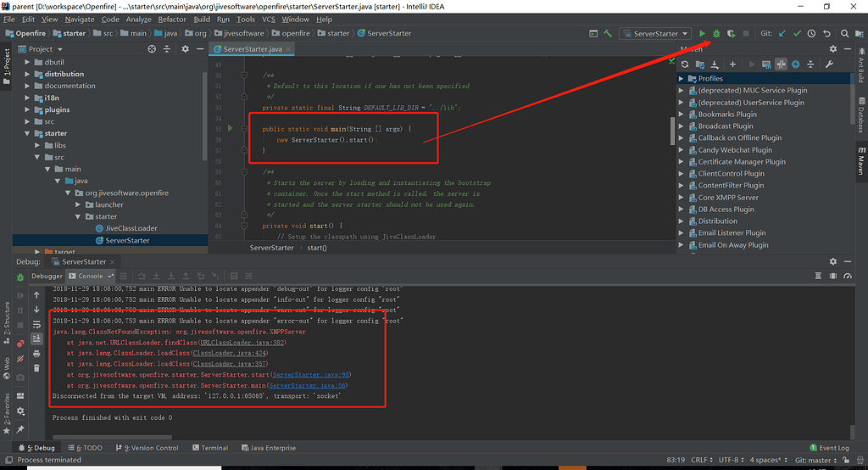Viewport: 868px width, 470px height.
Task: Open the Refactor menu
Action: (172, 19)
